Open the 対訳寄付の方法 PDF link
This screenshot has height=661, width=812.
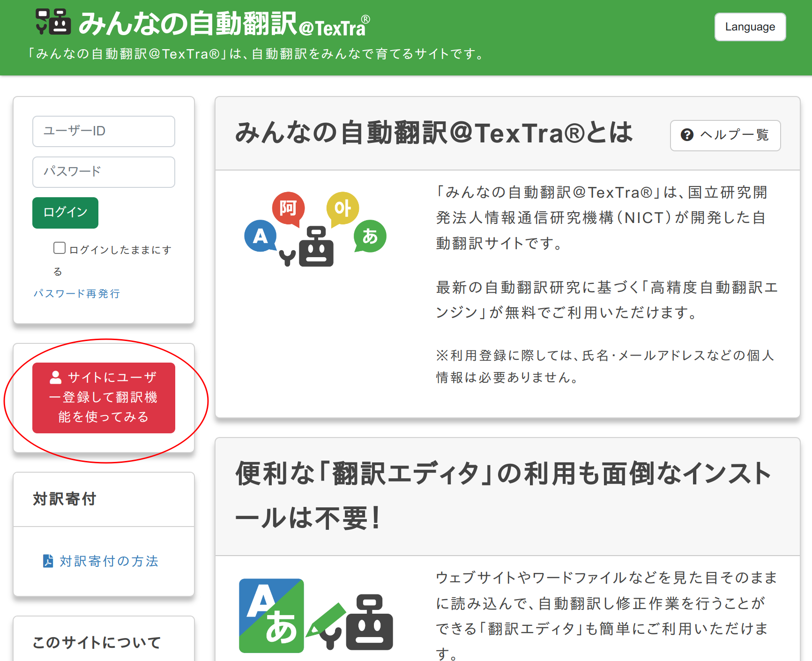coord(101,561)
